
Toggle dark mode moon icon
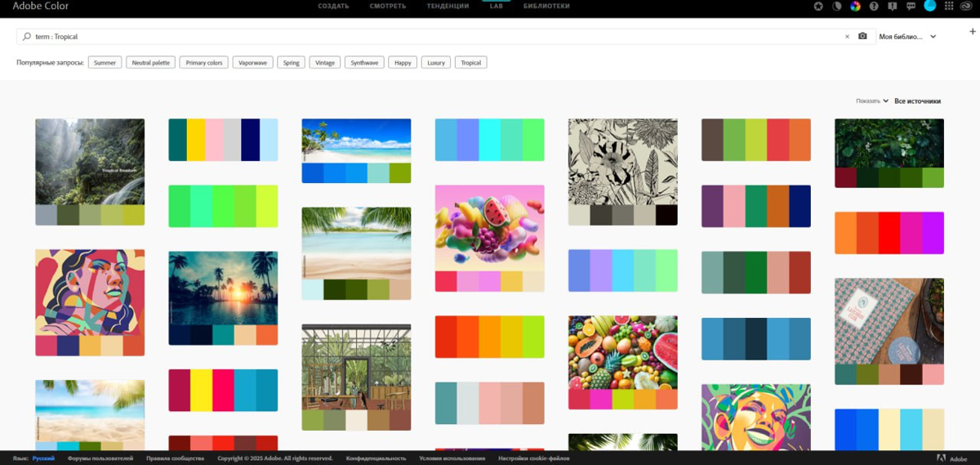click(x=837, y=6)
